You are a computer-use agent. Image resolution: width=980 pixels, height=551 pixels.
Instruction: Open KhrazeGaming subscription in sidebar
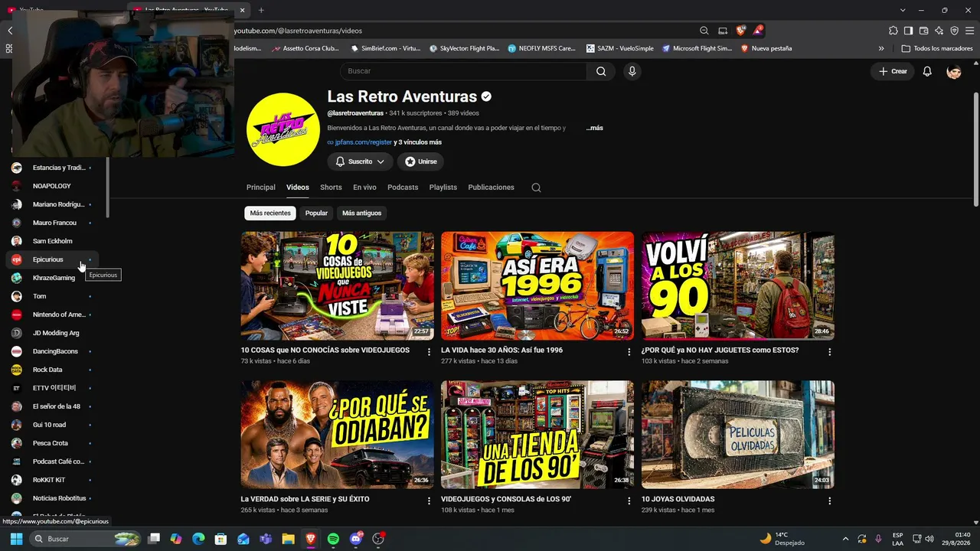point(52,278)
